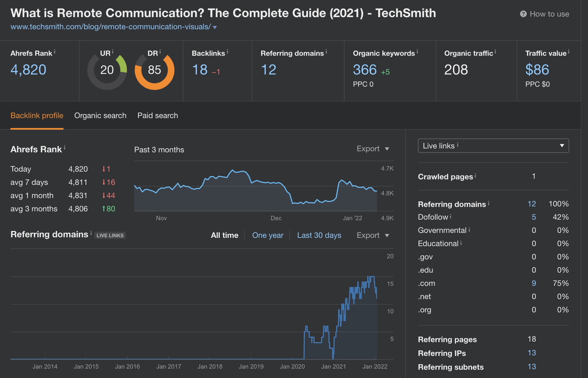588x378 pixels.
Task: Click info icon beside Organic keywords
Action: 417,52
